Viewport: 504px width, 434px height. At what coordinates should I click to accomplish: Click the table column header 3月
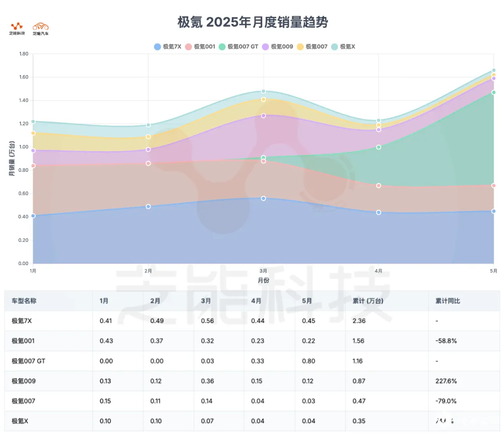(206, 301)
